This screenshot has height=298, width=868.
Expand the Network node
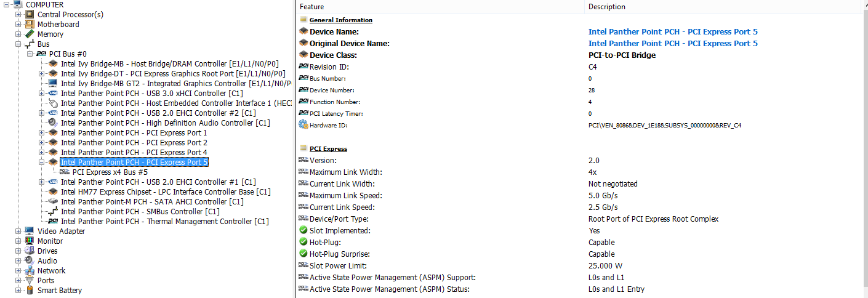pos(18,270)
